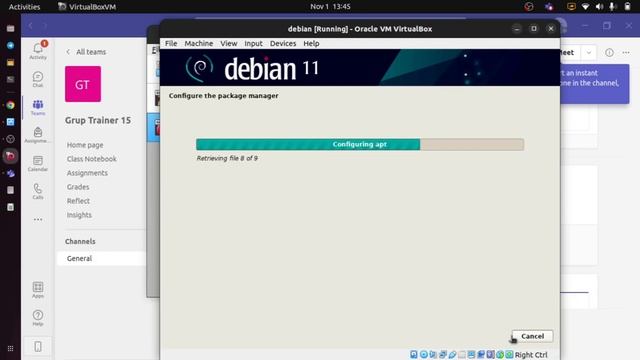Go back to All teams list

(86, 52)
